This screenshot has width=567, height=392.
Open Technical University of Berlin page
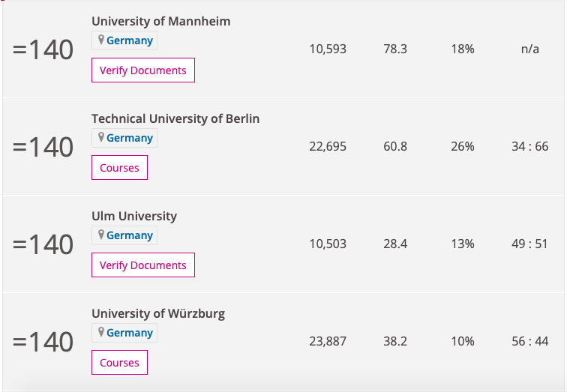pos(175,118)
